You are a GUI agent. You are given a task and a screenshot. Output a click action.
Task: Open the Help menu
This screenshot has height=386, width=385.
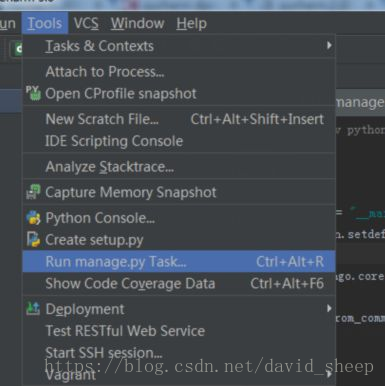point(191,23)
